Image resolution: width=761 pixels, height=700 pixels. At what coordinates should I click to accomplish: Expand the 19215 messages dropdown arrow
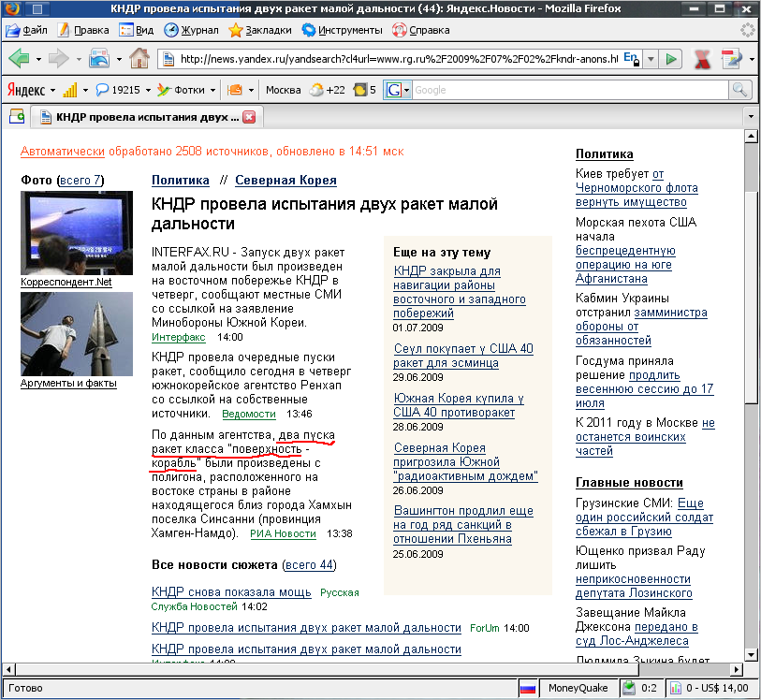148,90
